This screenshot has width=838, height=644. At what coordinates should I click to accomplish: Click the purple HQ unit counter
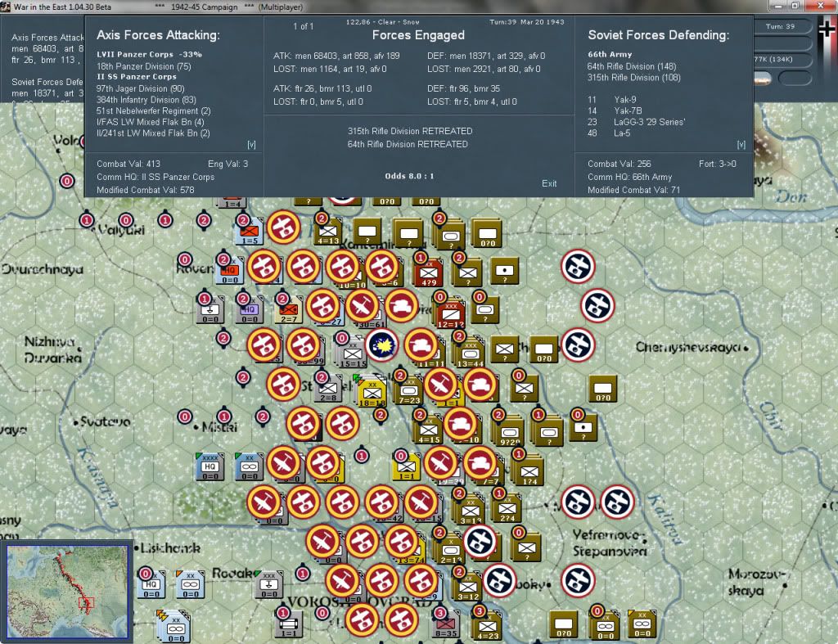(x=250, y=310)
